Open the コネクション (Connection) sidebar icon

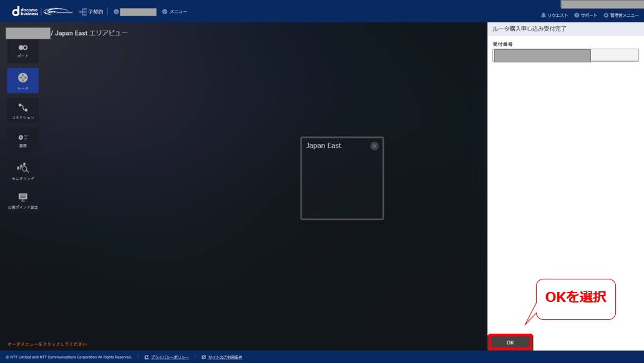pyautogui.click(x=23, y=111)
